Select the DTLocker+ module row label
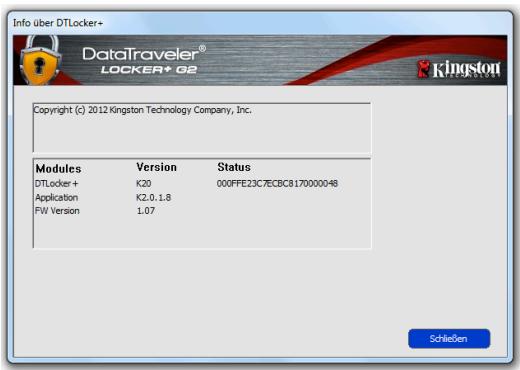Viewport: 520px width, 370px height. 56,183
